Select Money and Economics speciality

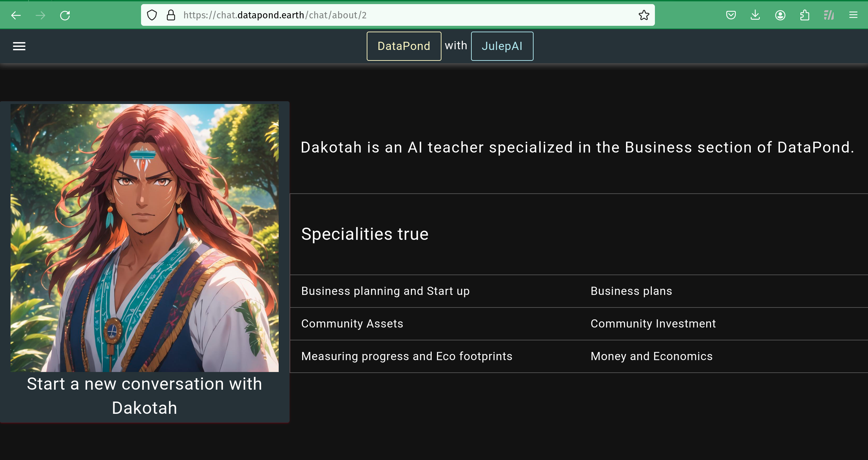(x=651, y=356)
